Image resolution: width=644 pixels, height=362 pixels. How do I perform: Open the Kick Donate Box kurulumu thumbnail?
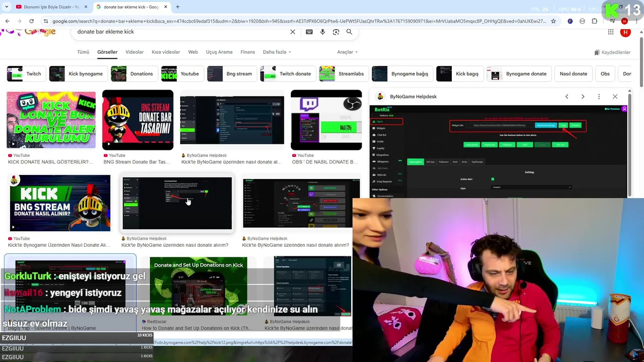pos(51,120)
